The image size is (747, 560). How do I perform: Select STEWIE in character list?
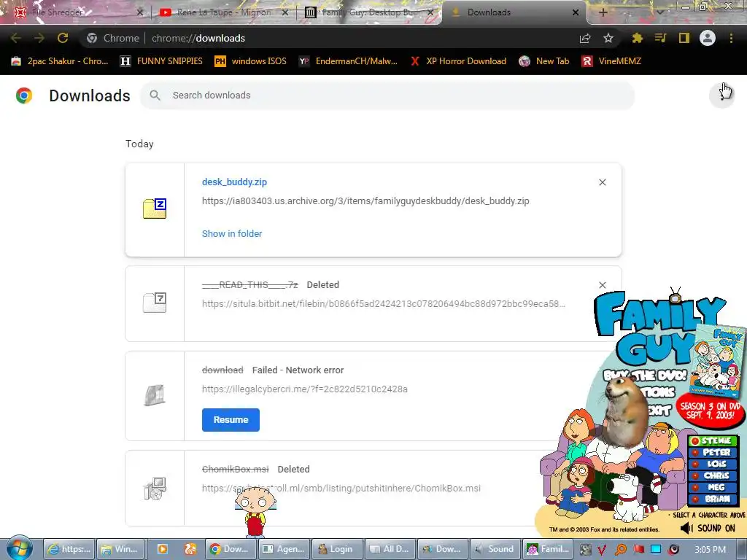(x=713, y=441)
